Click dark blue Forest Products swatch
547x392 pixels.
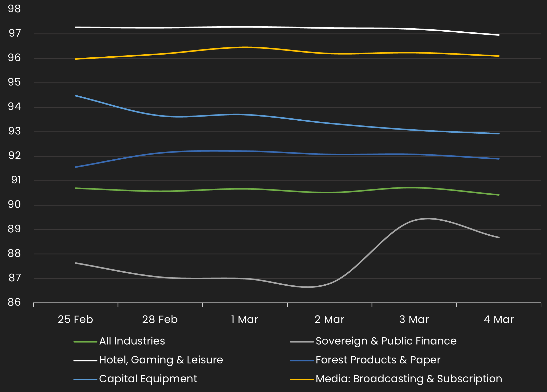click(302, 361)
